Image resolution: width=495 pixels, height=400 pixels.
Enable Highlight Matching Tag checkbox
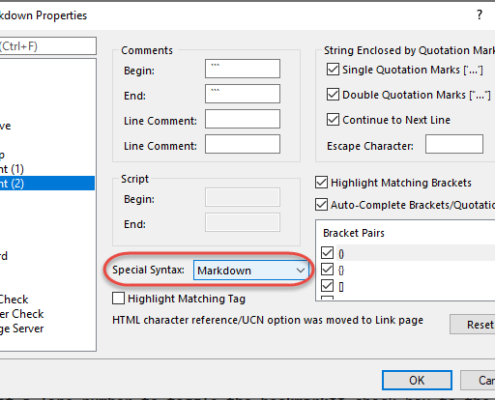pyautogui.click(x=118, y=298)
